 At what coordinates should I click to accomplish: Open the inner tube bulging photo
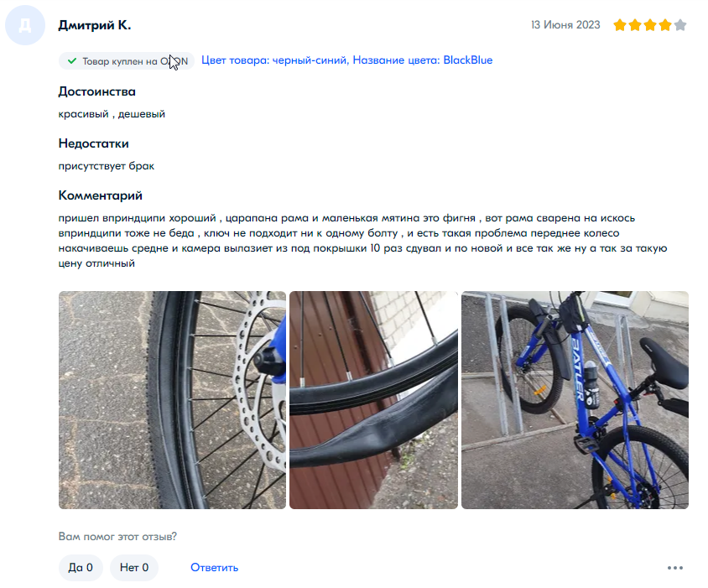373,399
